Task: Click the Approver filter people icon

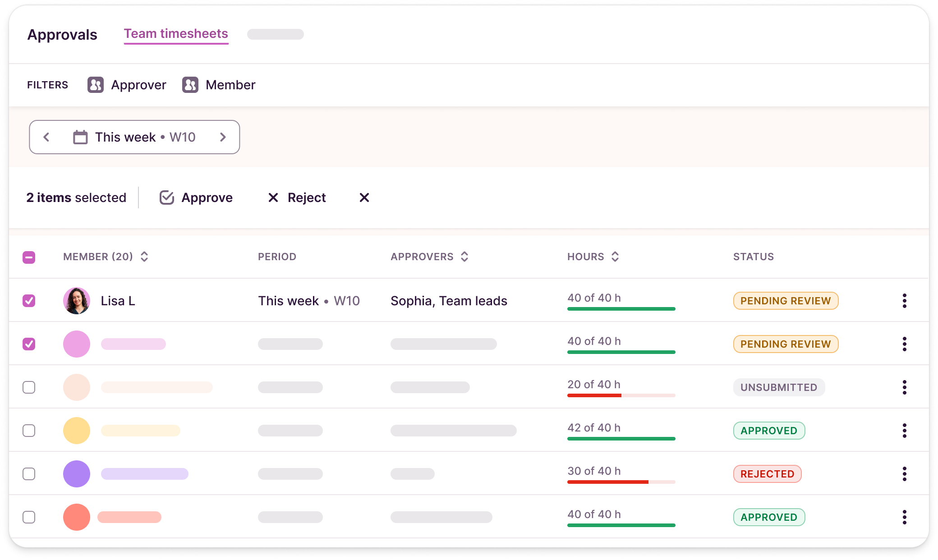Action: click(x=96, y=85)
